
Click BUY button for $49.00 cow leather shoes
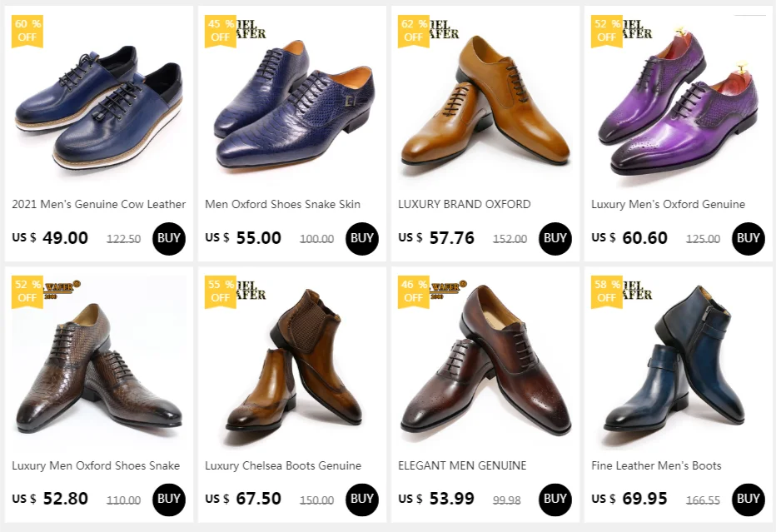click(x=168, y=239)
